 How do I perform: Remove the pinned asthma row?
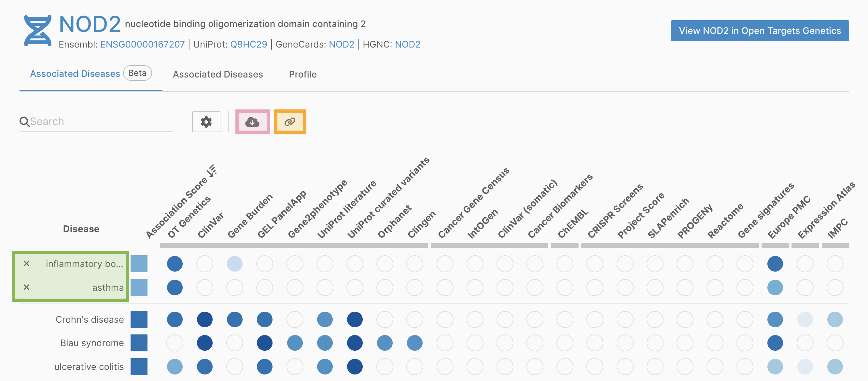27,287
